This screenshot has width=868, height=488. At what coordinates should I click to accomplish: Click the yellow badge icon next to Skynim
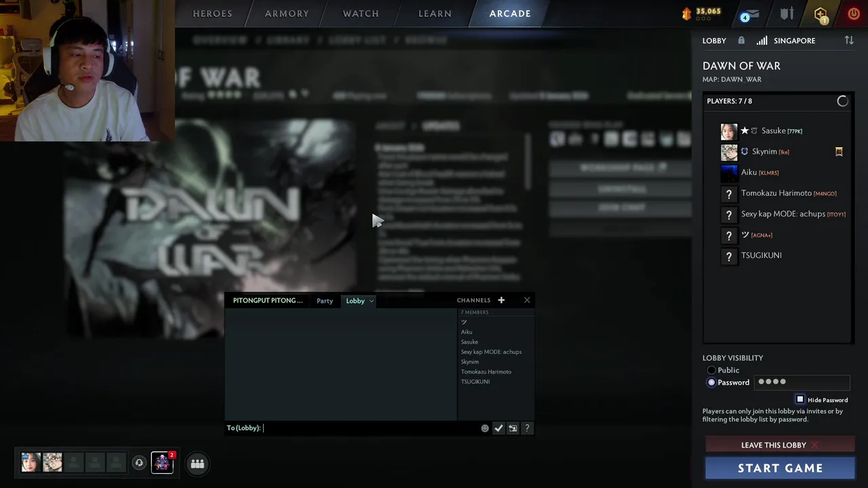click(x=839, y=152)
